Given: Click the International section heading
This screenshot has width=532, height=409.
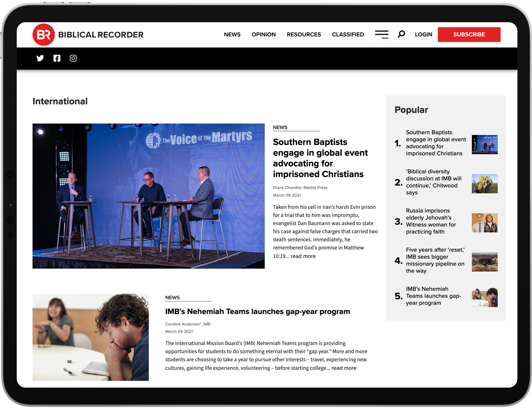Looking at the screenshot, I should 60,101.
